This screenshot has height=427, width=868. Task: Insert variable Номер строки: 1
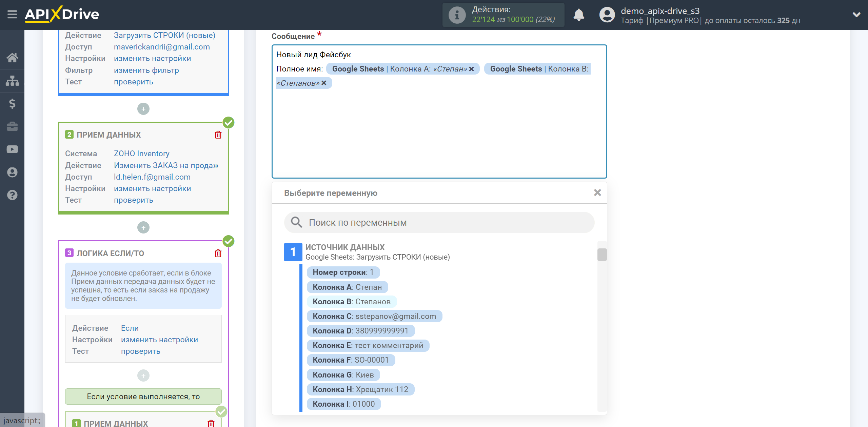343,272
